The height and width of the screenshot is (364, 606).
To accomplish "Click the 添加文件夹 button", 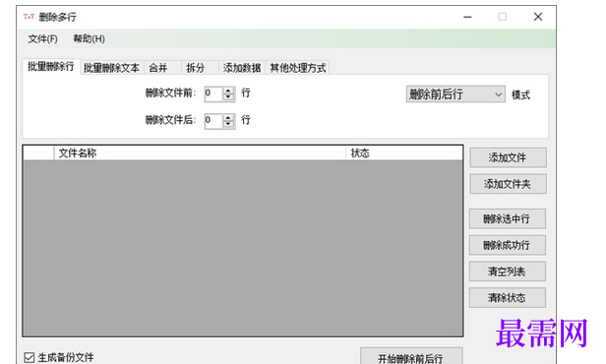I will [x=508, y=184].
